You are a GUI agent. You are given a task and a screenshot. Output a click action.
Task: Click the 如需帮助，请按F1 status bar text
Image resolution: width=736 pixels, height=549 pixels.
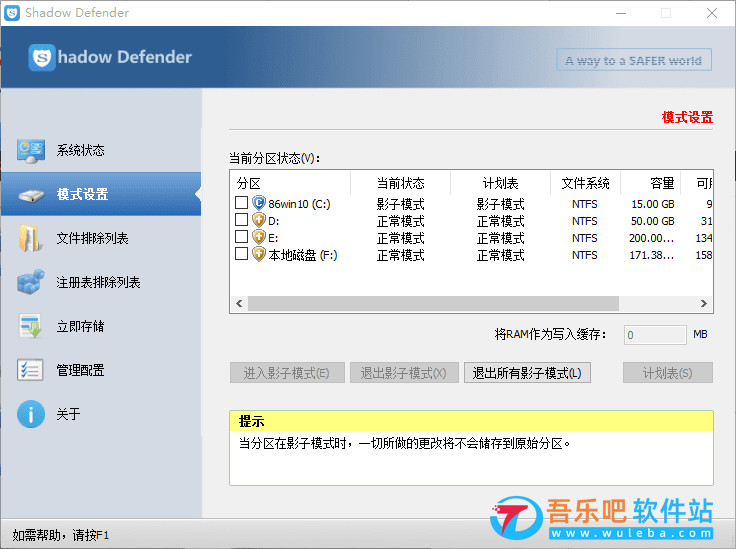pyautogui.click(x=61, y=535)
